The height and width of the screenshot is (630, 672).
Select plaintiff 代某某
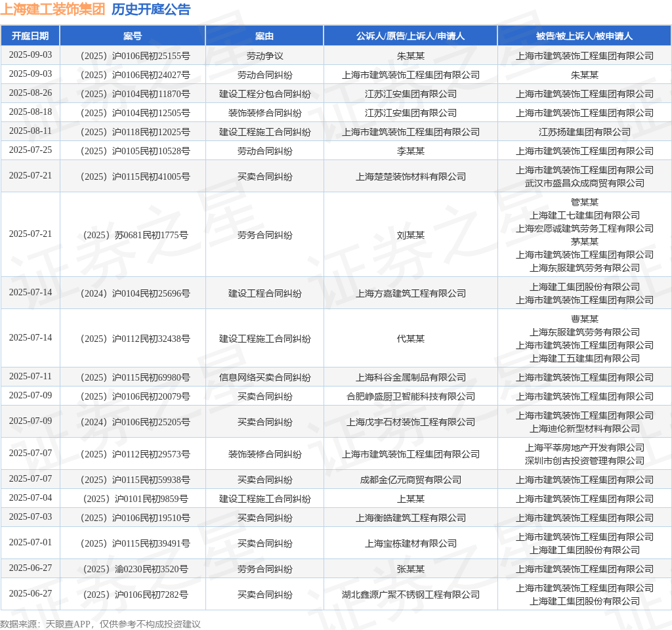[x=411, y=339]
